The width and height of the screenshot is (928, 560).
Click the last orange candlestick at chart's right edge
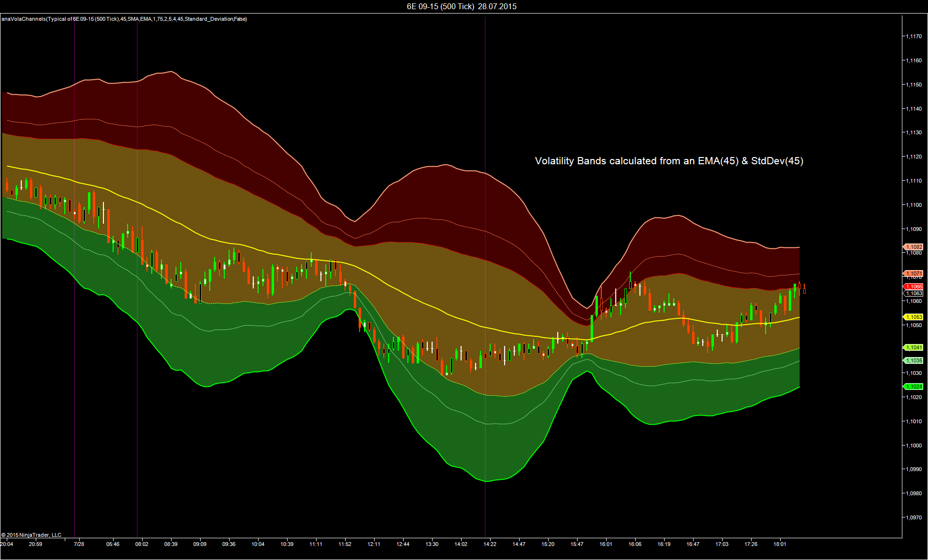(x=804, y=290)
